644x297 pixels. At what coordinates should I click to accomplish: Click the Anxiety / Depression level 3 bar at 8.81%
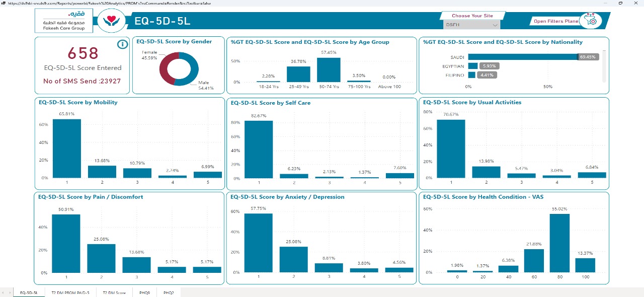tap(329, 268)
